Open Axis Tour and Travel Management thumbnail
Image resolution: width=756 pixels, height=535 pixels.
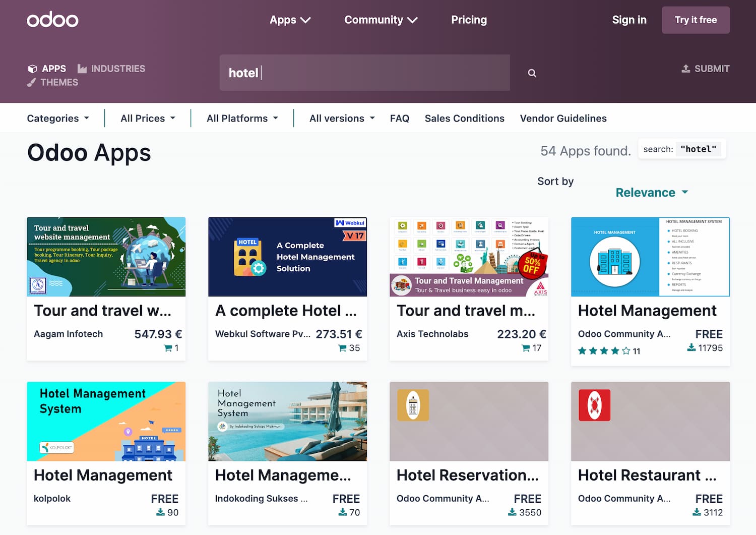click(469, 257)
